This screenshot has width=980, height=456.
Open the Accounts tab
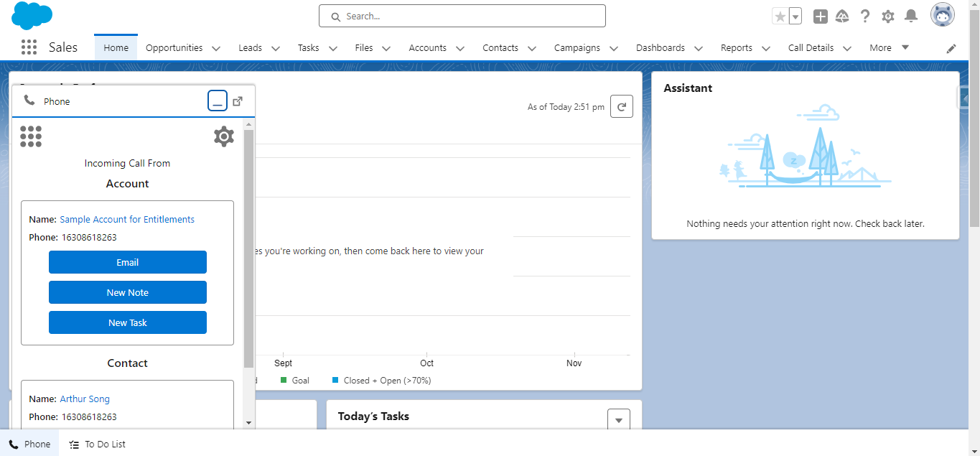pos(428,48)
